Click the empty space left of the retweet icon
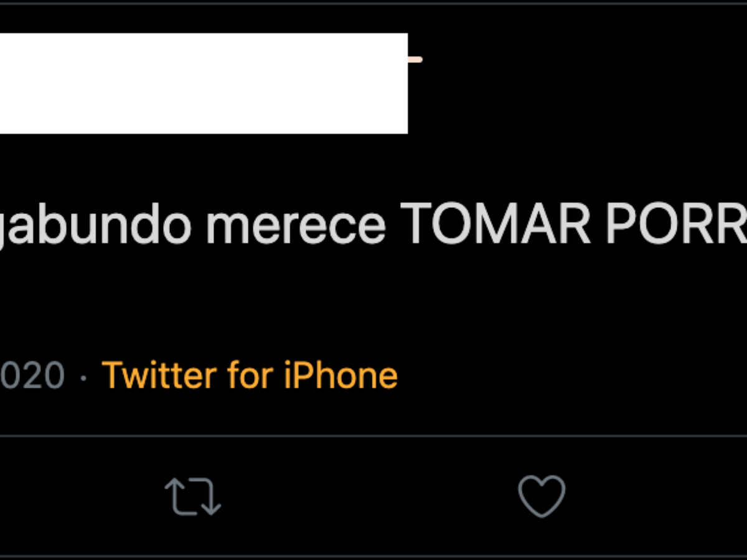 [x=75, y=497]
